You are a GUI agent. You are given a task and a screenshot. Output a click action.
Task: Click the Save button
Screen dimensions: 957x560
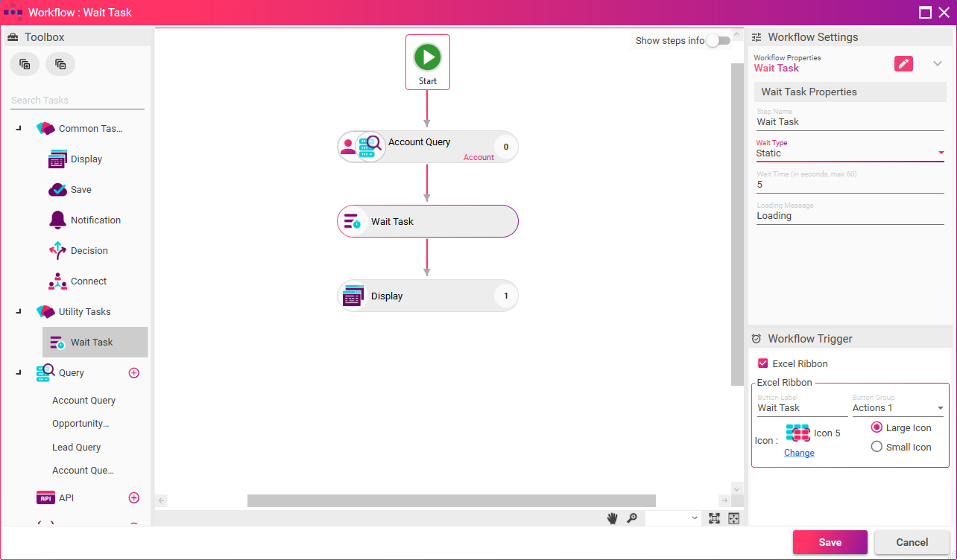(x=830, y=542)
